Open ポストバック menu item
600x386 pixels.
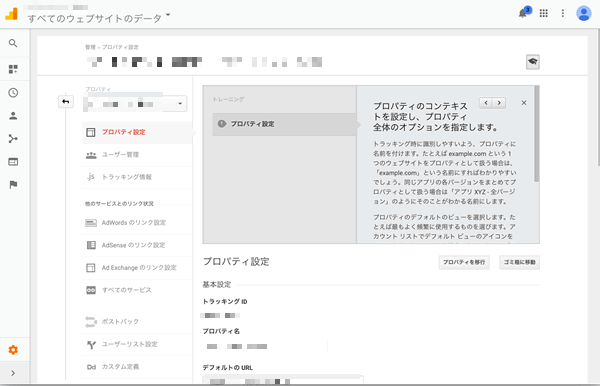point(137,322)
